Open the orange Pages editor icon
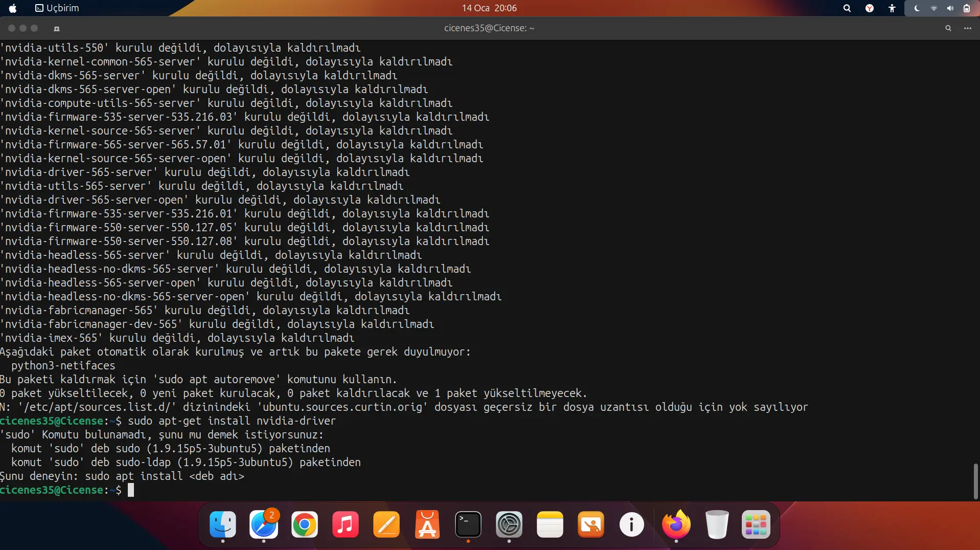980x550 pixels. tap(386, 524)
